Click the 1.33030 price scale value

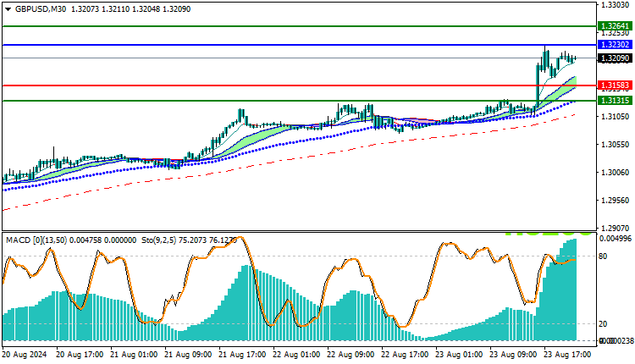click(616, 5)
